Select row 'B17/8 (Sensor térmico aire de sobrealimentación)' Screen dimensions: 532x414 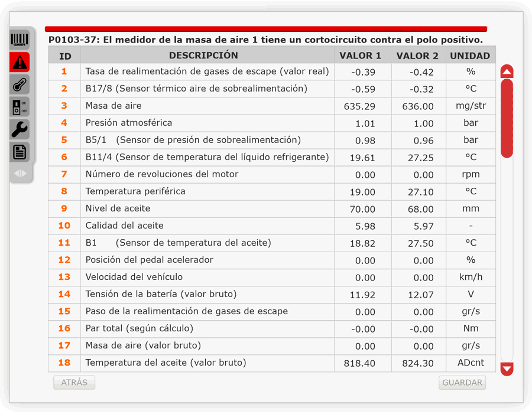(x=272, y=89)
